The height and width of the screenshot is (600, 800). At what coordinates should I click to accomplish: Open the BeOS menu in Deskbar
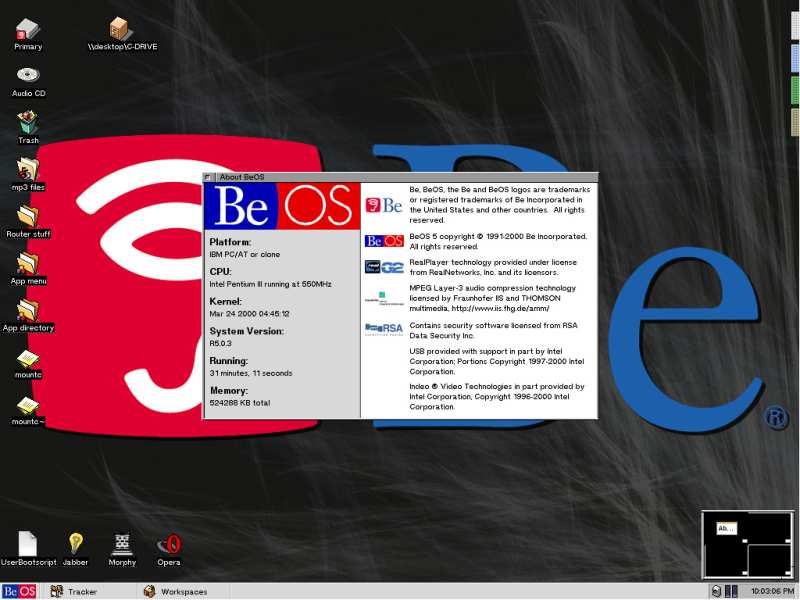[x=19, y=592]
